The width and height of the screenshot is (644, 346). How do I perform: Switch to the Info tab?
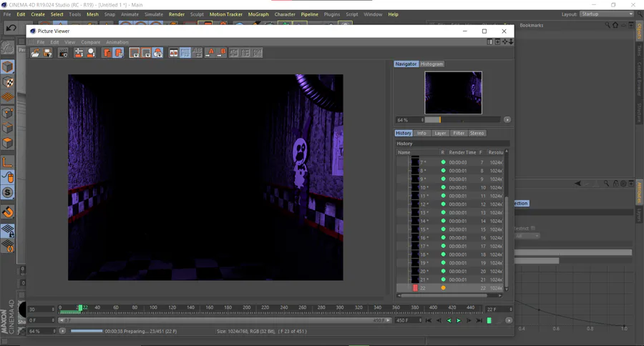[x=421, y=133]
